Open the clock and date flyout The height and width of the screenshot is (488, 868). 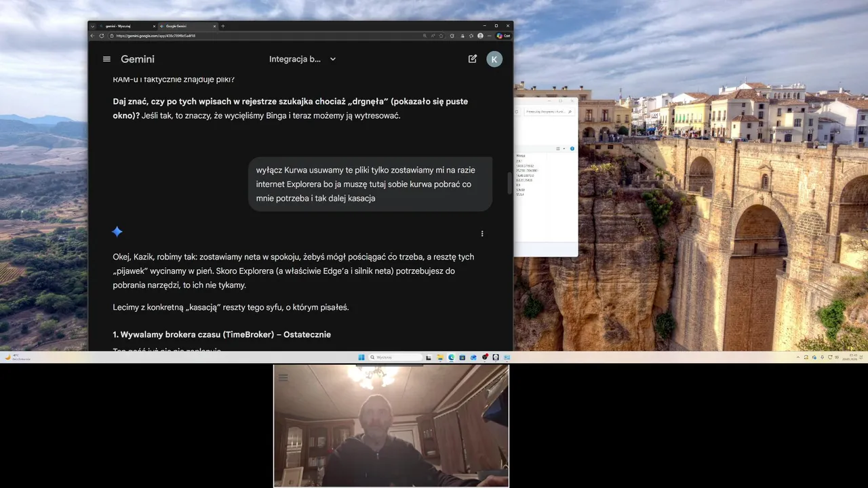(x=850, y=357)
